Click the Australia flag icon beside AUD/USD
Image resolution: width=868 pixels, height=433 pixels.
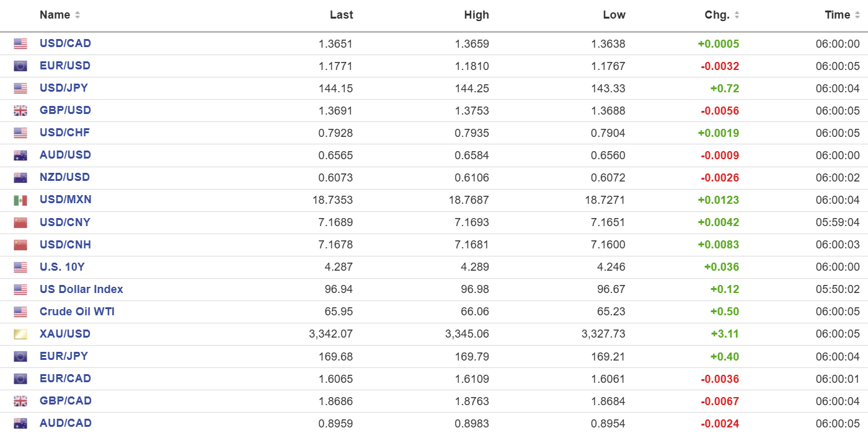20,155
